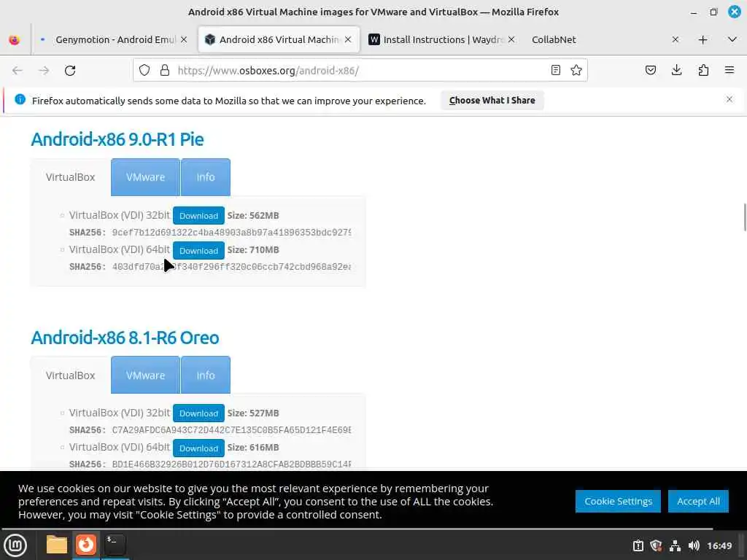Click the info icon in notification bar
Screen dimensions: 747x560
point(20,99)
